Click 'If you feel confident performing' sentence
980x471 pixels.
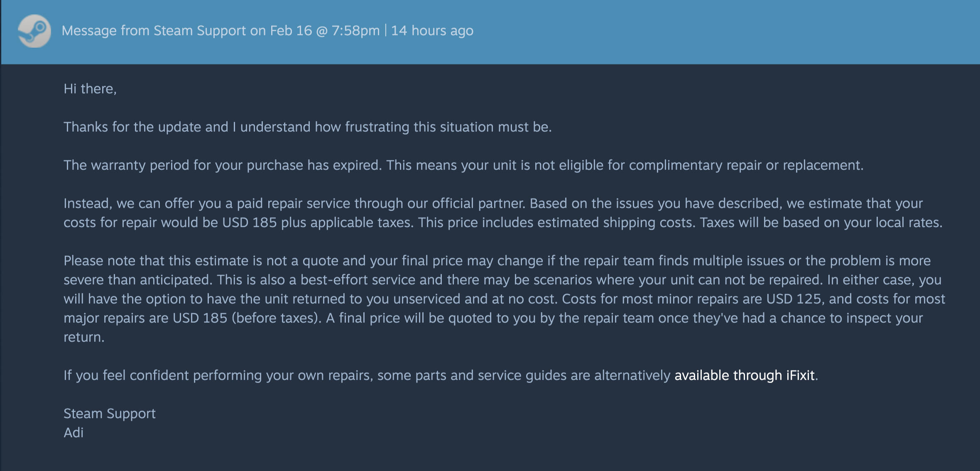click(162, 375)
